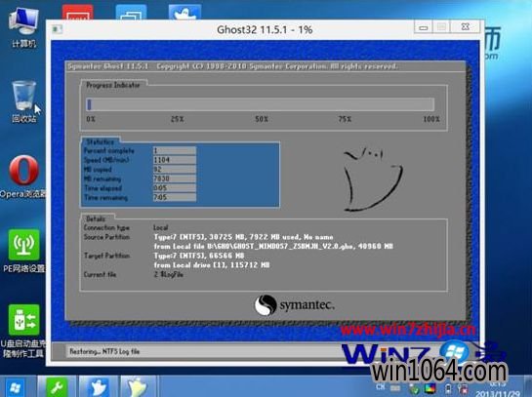Minimize the Ghost32 window
The height and width of the screenshot is (397, 532).
[423, 26]
